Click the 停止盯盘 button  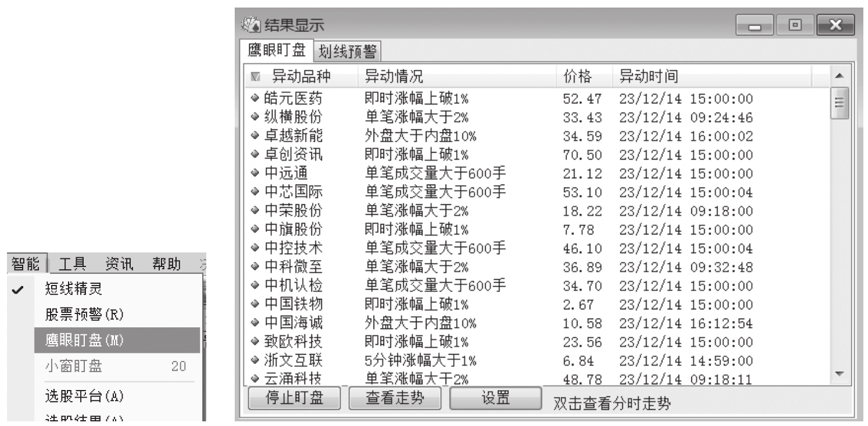(x=295, y=399)
